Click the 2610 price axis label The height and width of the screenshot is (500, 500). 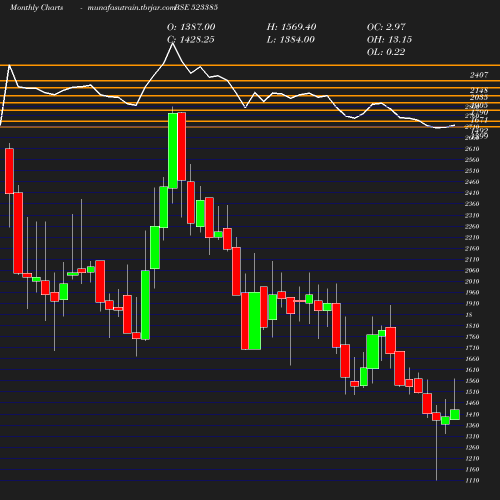click(472, 149)
